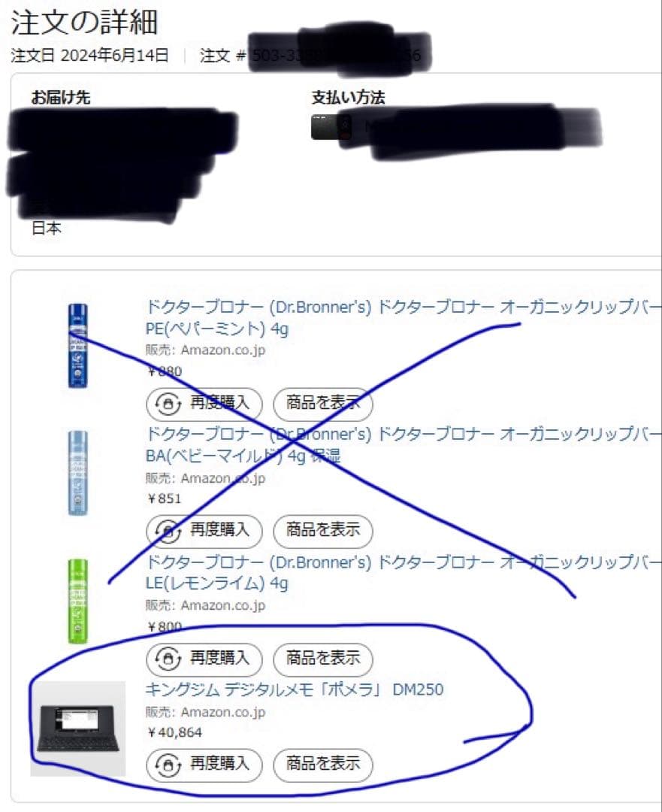Viewport: 662px width, 812px height.
Task: Open the キングジム デジタルメモ ポメラ DM250 title link
Action: [294, 689]
